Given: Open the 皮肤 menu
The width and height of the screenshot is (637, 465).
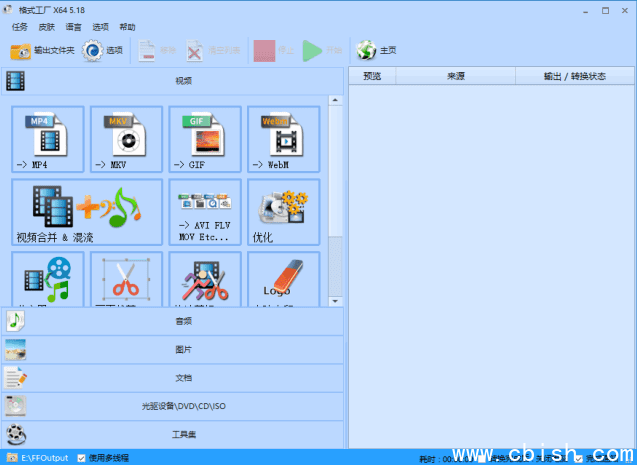Looking at the screenshot, I should pos(46,27).
